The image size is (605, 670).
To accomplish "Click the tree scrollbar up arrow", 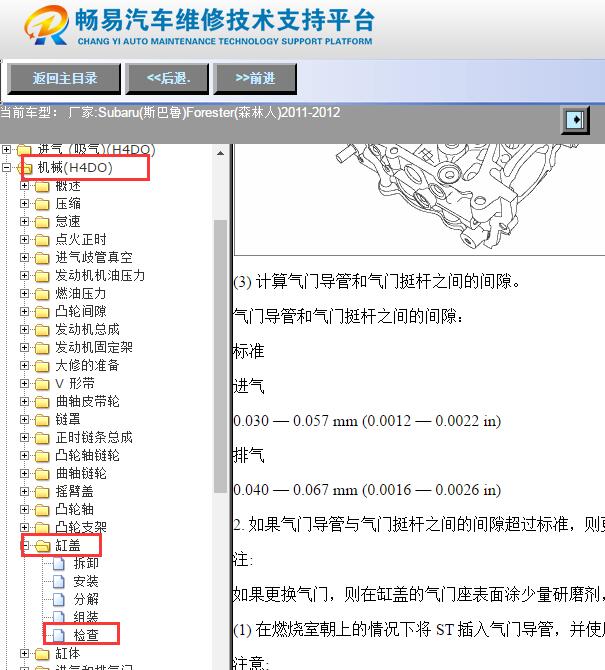I will 220,153.
